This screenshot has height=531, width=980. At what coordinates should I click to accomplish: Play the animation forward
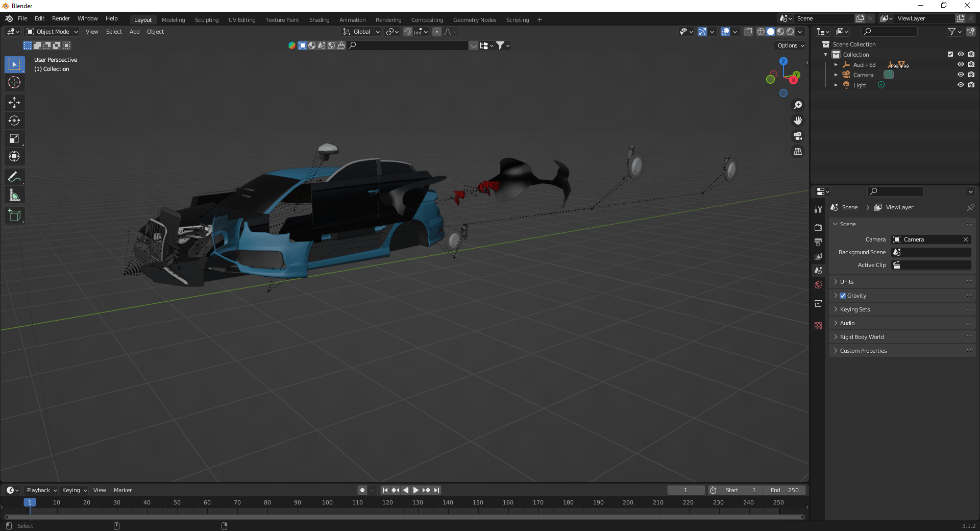416,490
